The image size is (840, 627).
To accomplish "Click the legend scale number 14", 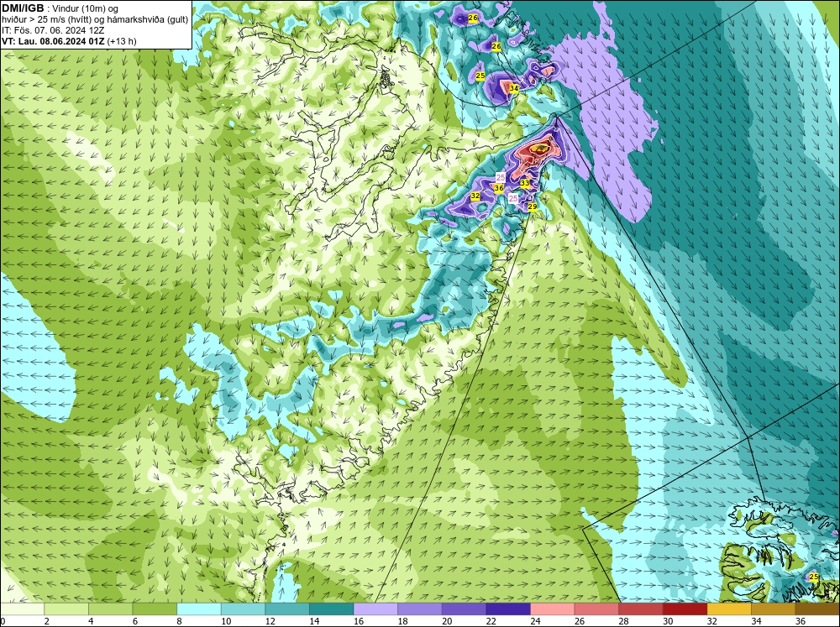I will point(314,621).
